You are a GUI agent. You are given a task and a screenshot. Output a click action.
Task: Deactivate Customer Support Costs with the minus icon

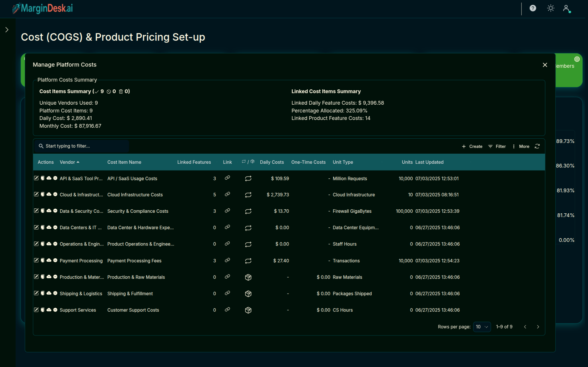[x=55, y=310]
